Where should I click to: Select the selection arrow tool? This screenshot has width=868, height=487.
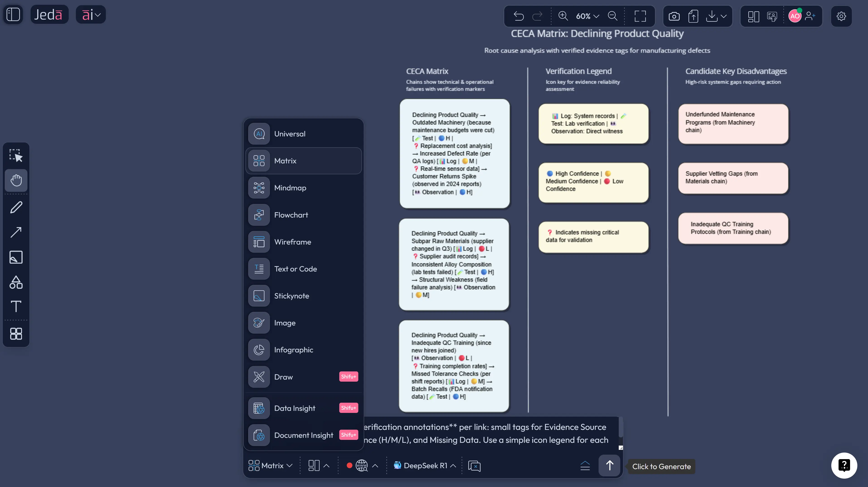click(x=16, y=155)
